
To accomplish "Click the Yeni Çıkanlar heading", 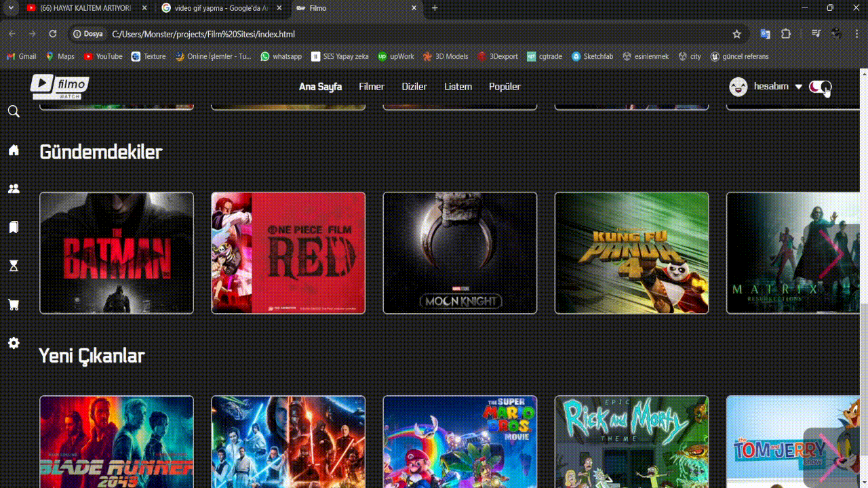I will (92, 356).
